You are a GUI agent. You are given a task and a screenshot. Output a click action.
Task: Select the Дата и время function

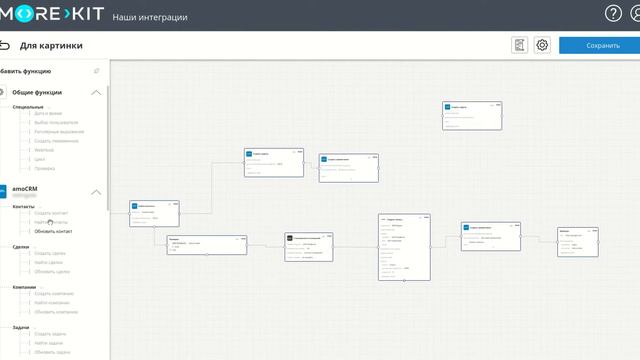point(48,113)
